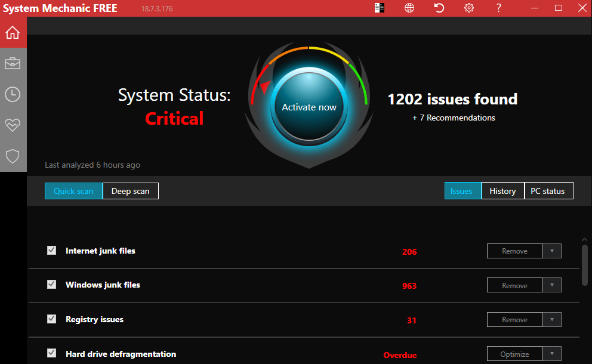Screen dimensions: 592x364
Task: Open the heartbeat icon in the sidebar
Action: pyautogui.click(x=13, y=125)
